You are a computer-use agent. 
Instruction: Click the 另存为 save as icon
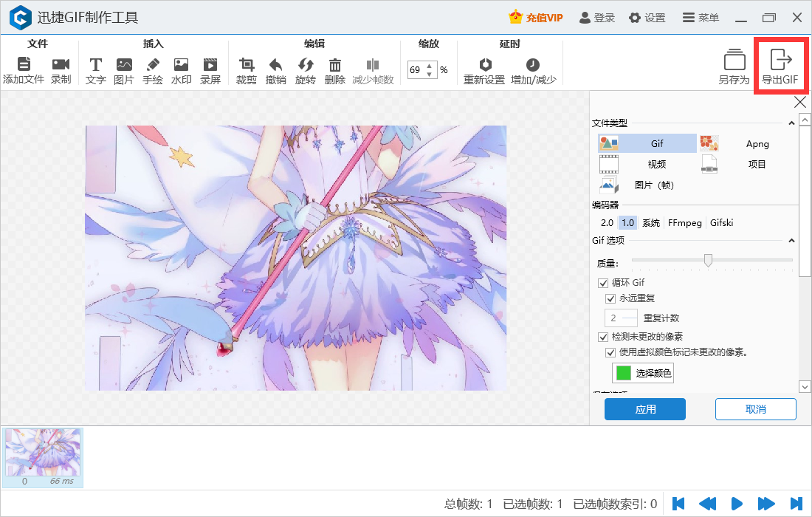coord(734,60)
